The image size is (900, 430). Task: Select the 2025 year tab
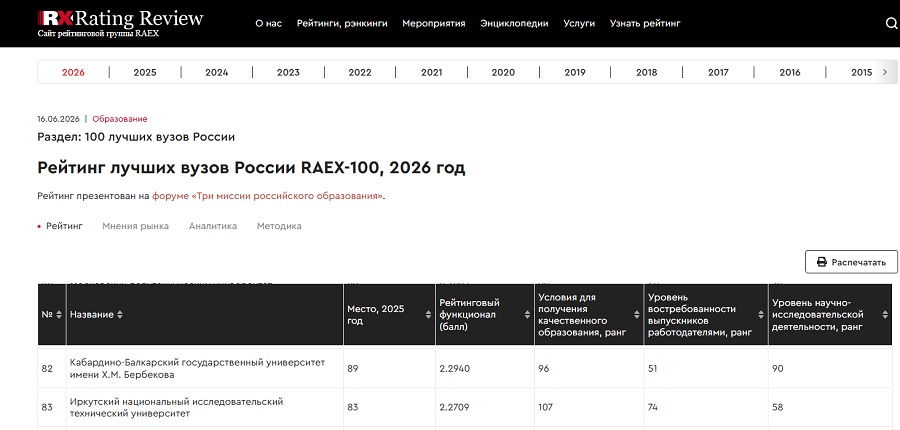pyautogui.click(x=145, y=72)
